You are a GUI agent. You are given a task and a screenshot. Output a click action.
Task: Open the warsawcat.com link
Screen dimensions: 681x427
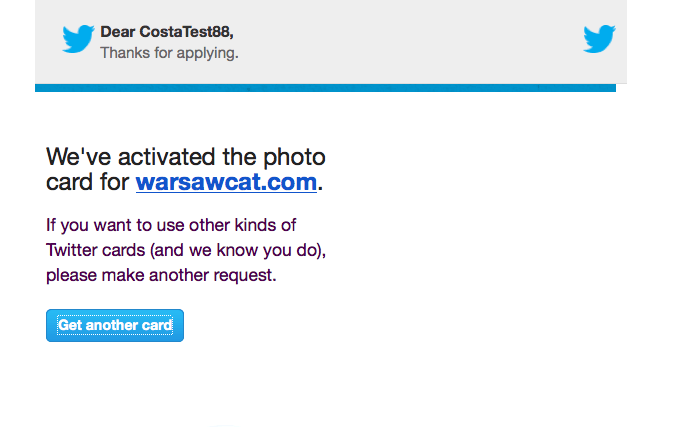226,182
